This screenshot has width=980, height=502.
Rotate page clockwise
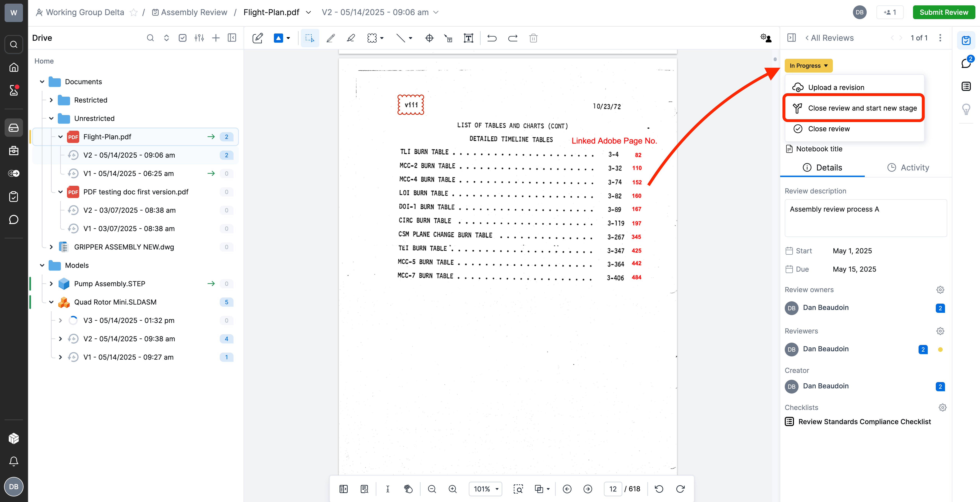(681, 489)
